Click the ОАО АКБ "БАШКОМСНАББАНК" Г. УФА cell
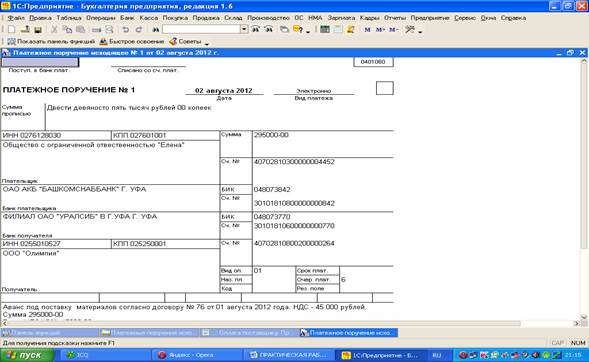The height and width of the screenshot is (362, 589). pos(110,198)
